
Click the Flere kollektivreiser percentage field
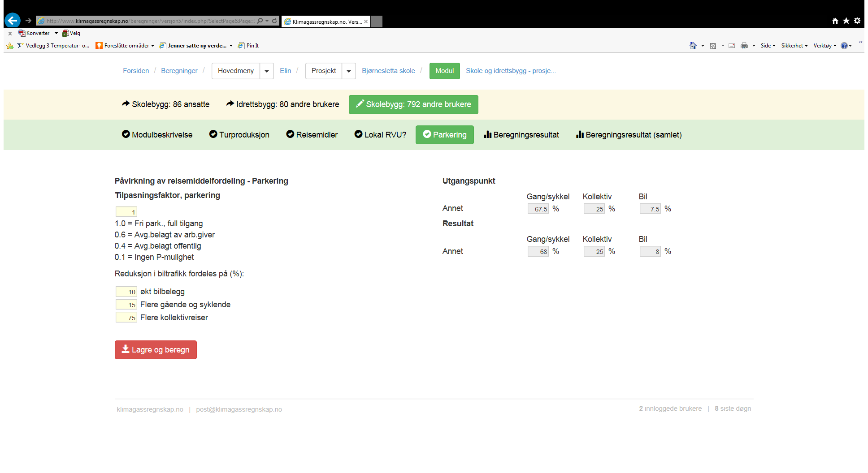[126, 318]
